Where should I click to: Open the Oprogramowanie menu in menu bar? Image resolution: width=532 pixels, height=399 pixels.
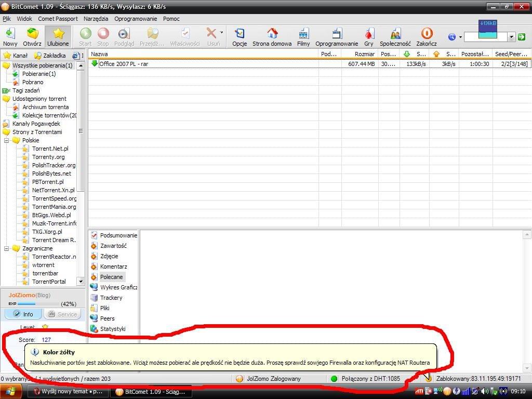136,19
